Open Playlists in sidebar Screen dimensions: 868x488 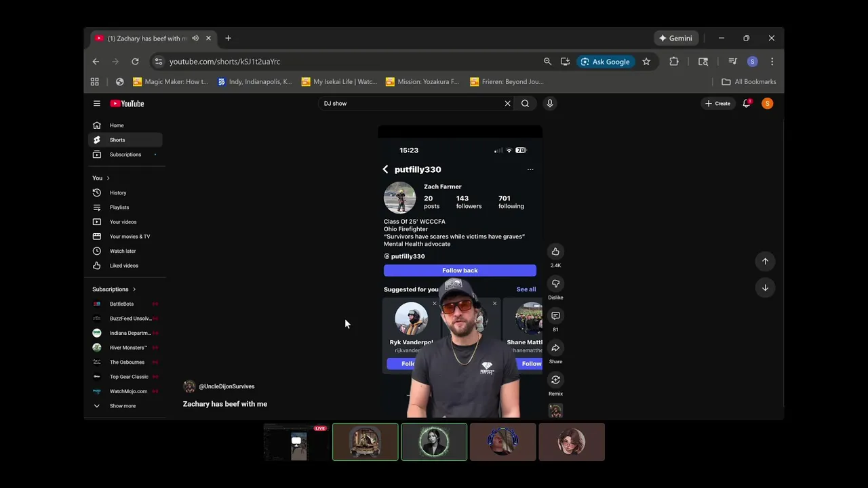click(125, 207)
